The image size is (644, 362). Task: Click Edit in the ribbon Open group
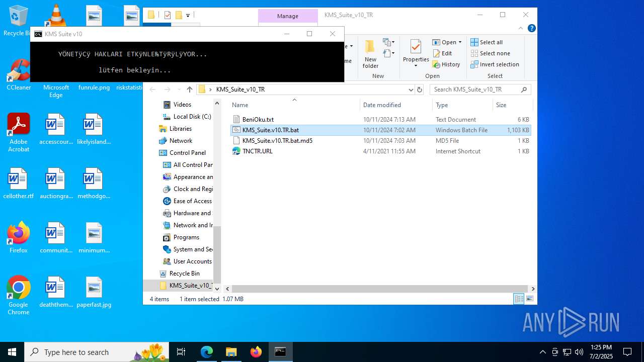coord(442,53)
